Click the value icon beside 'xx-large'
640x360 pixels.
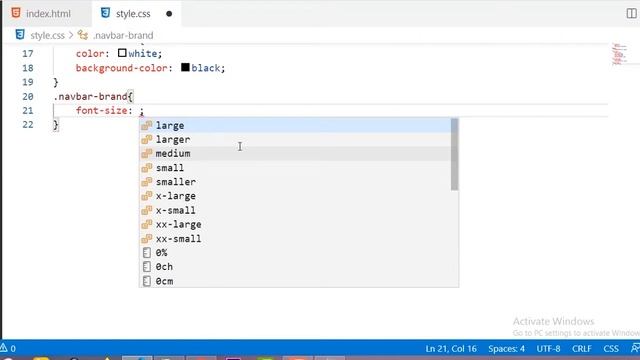click(147, 224)
